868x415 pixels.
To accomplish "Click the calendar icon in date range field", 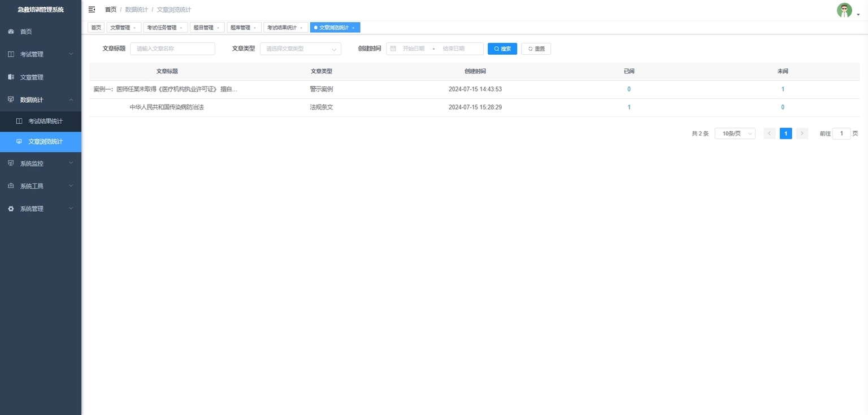I will (x=393, y=49).
